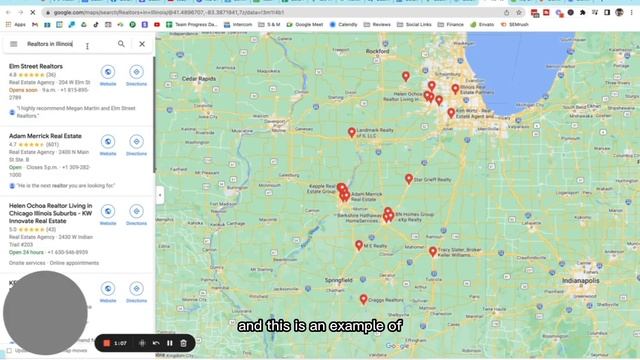The height and width of the screenshot is (360, 640).
Task: Open the Helen Ochoa Realtor Living in Chicago listing
Action: (51, 213)
